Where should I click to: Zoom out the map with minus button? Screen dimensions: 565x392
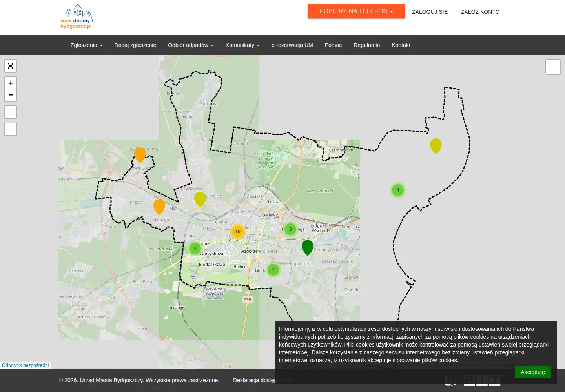click(11, 95)
